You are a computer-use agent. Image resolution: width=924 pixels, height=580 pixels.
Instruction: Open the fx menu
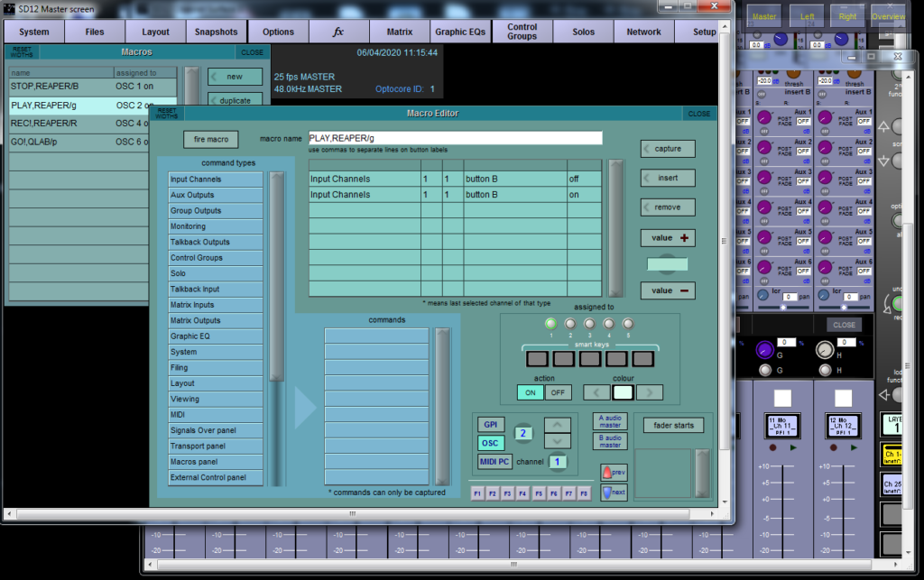pyautogui.click(x=338, y=32)
